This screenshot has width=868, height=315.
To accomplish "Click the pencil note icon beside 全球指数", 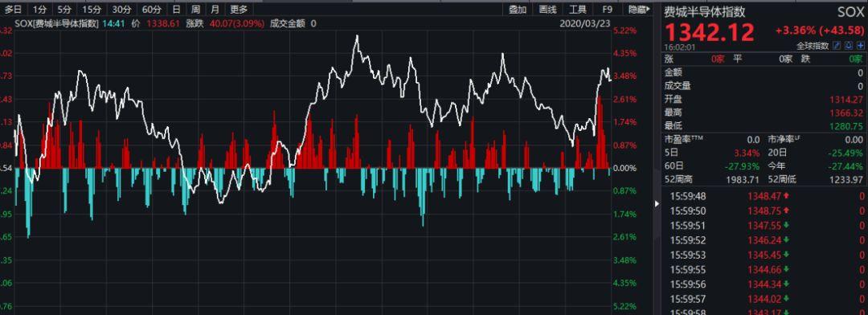I will tap(837, 46).
